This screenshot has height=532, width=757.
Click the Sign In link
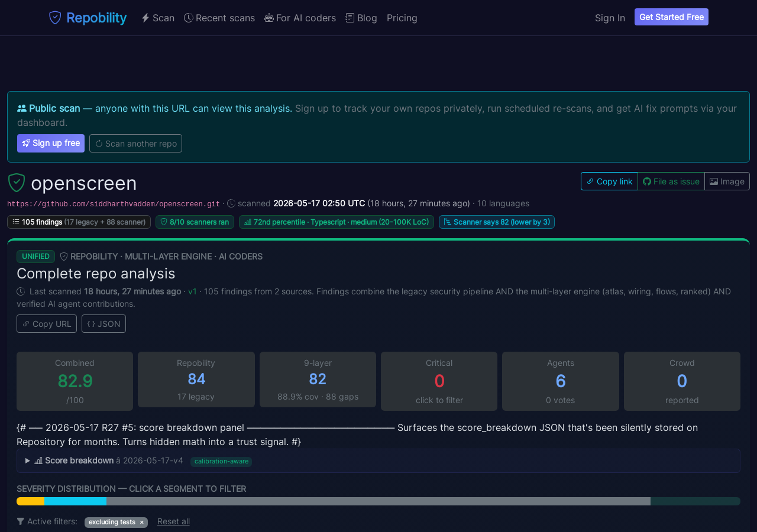click(x=610, y=18)
